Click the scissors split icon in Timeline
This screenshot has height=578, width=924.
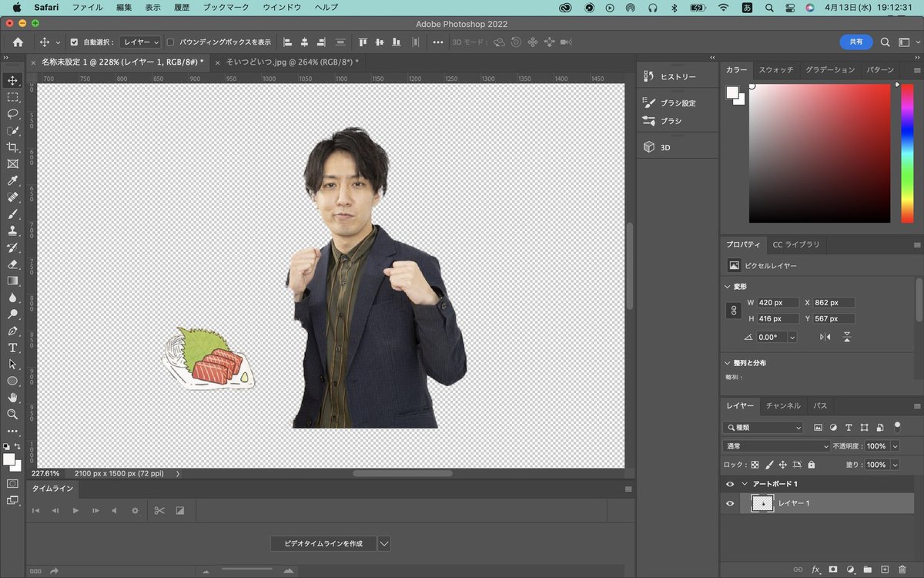tap(159, 510)
